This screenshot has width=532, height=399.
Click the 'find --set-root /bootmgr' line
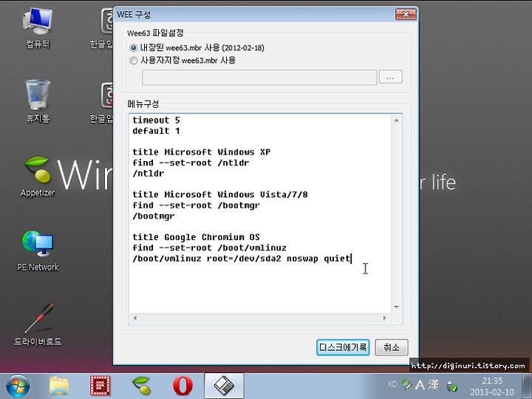click(x=196, y=205)
